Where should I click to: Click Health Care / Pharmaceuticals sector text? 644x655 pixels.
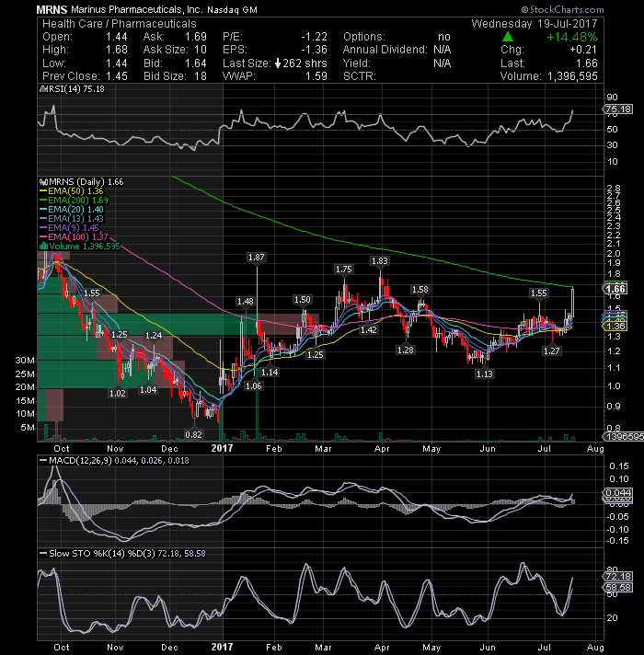119,23
